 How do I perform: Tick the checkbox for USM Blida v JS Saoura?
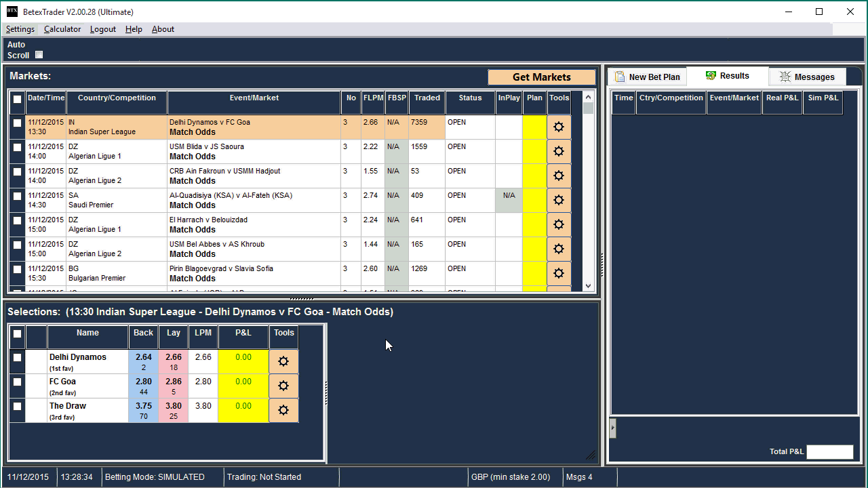tap(18, 147)
